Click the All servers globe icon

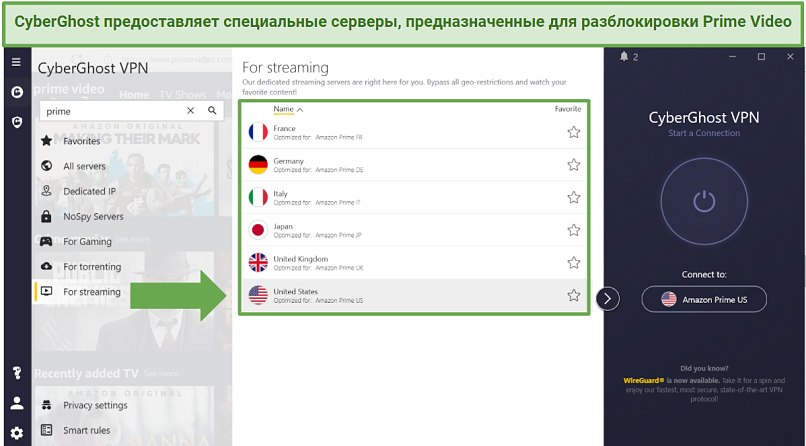tap(46, 166)
